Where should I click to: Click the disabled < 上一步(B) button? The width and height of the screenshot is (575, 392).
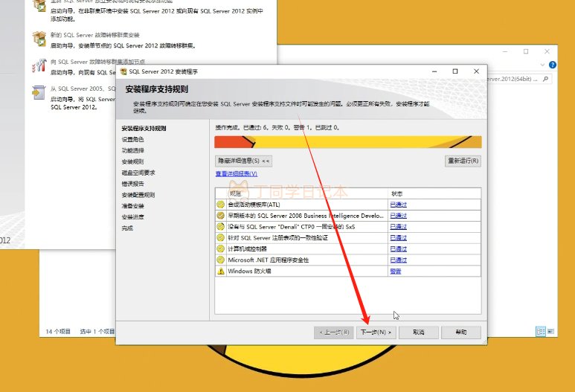tap(334, 332)
